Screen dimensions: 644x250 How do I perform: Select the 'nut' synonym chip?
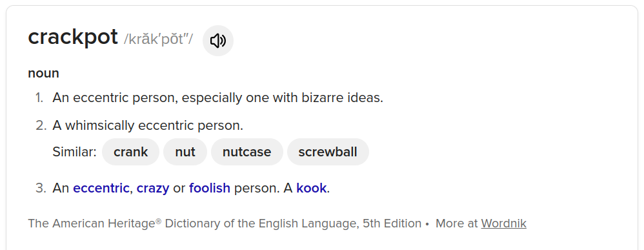click(185, 152)
